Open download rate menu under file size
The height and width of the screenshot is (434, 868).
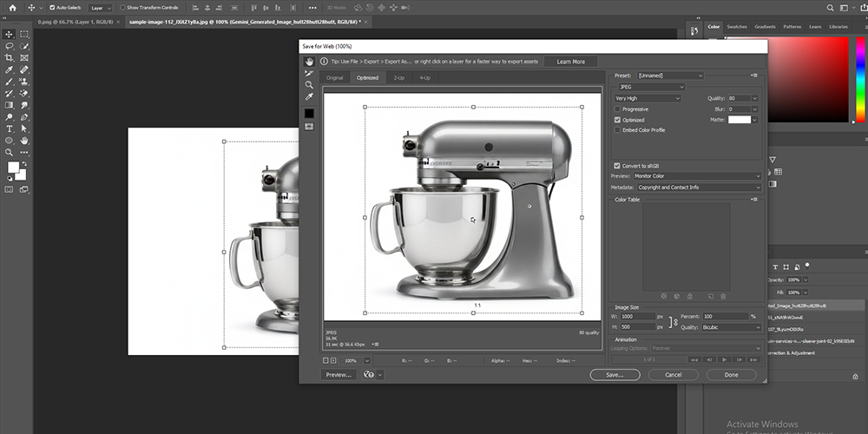pos(376,345)
